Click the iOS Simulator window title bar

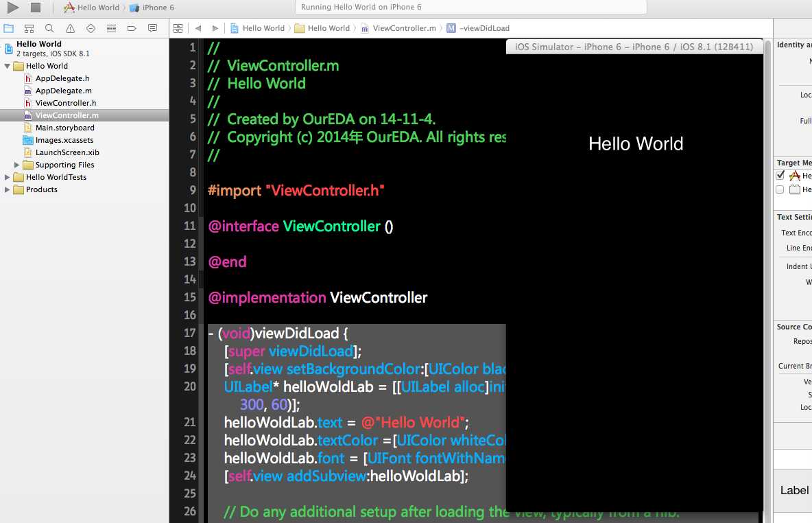634,47
